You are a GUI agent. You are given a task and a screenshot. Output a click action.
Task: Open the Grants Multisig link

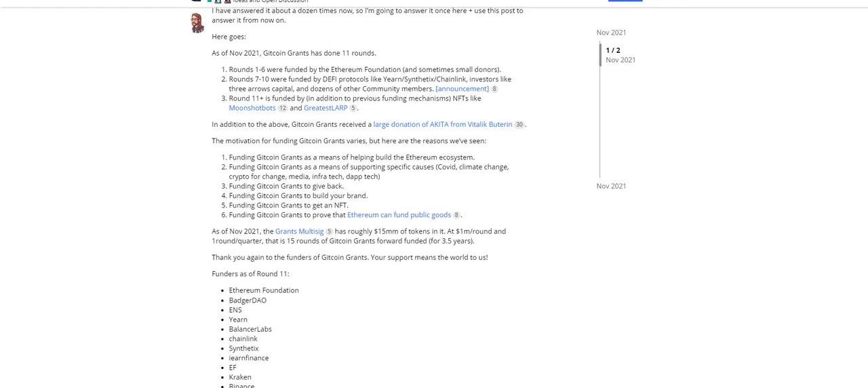299,231
